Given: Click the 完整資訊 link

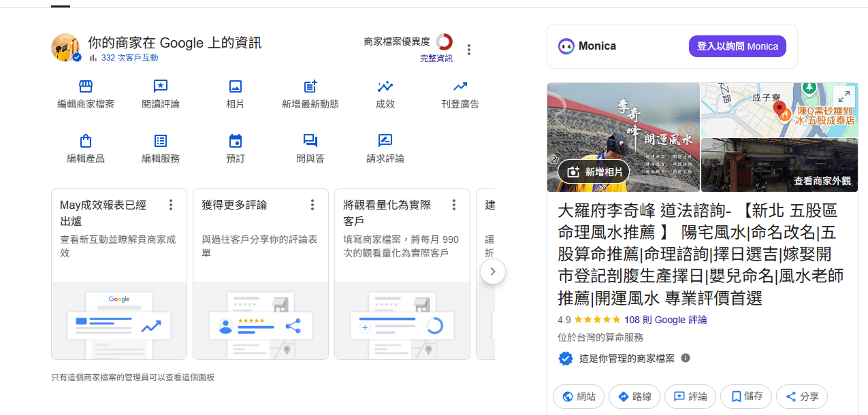Looking at the screenshot, I should pos(436,59).
